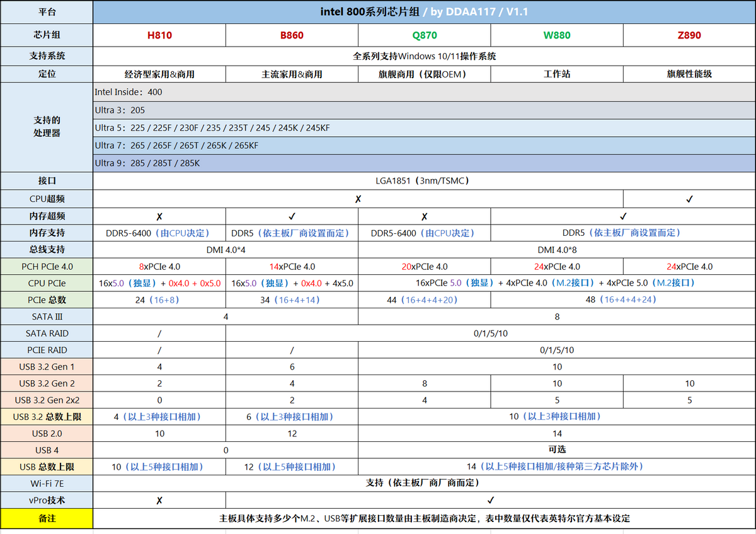Click the CPU超频 checkmark under Z890
The height and width of the screenshot is (534, 756).
click(689, 199)
